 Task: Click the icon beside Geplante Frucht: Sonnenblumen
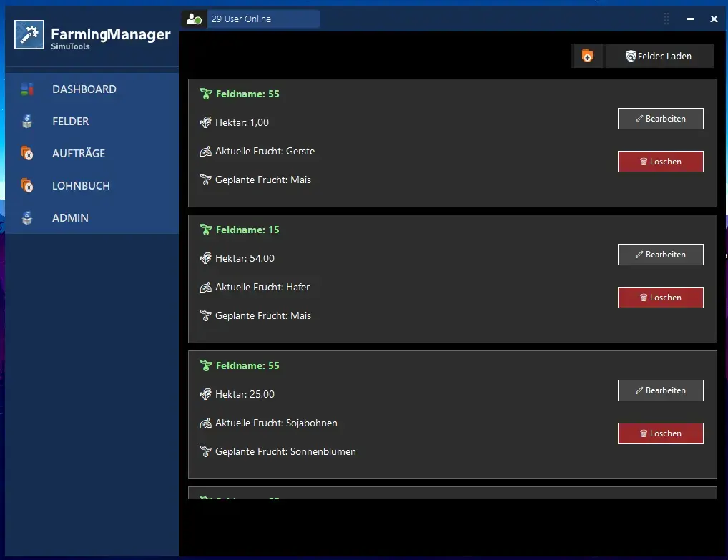tap(206, 451)
